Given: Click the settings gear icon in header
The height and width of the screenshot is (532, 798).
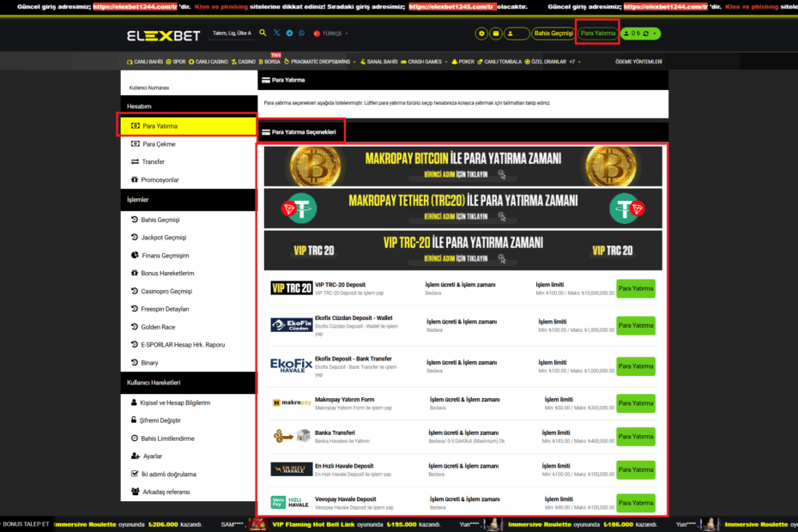Looking at the screenshot, I should (482, 33).
